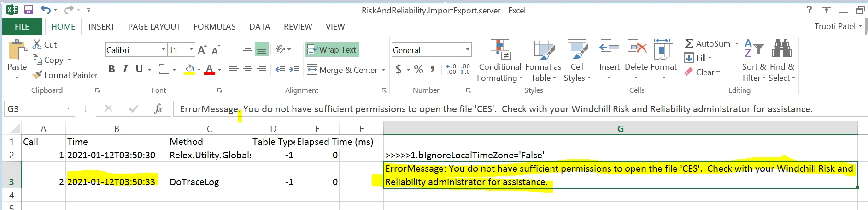The width and height of the screenshot is (868, 210).
Task: Open Find & Select menu
Action: point(782,61)
